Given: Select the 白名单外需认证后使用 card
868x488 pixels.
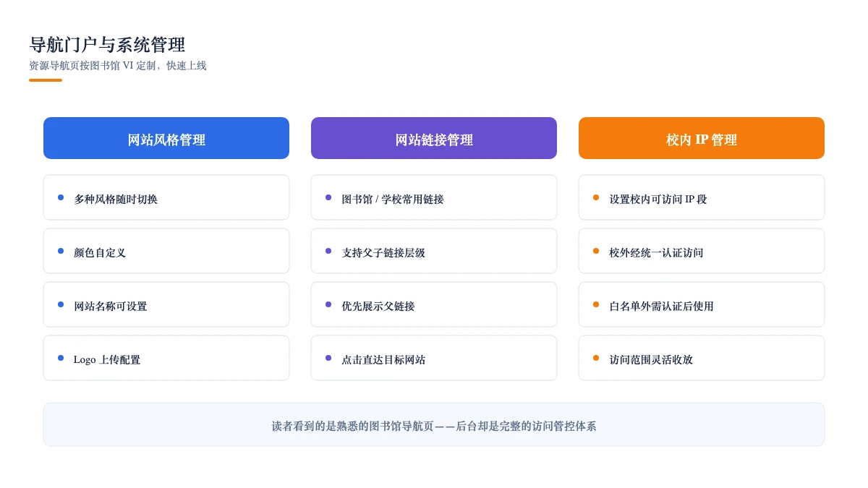Looking at the screenshot, I should point(702,304).
